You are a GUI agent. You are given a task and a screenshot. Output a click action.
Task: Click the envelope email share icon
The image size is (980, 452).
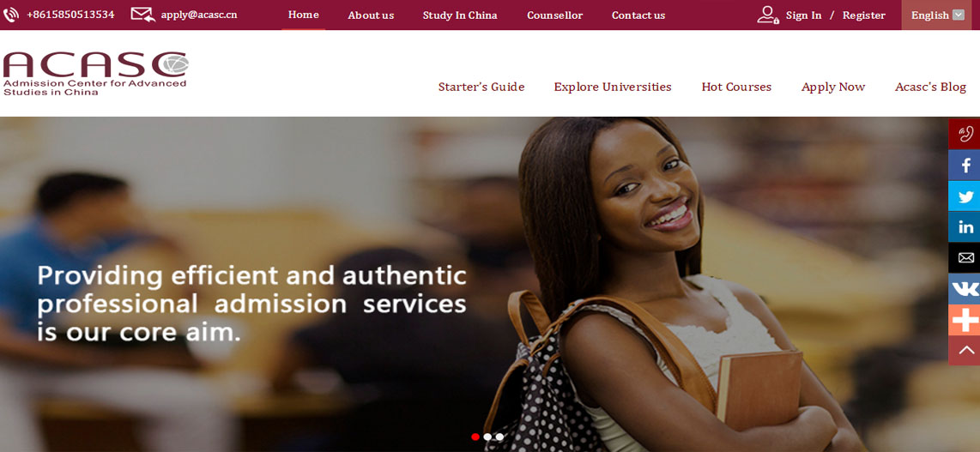965,258
